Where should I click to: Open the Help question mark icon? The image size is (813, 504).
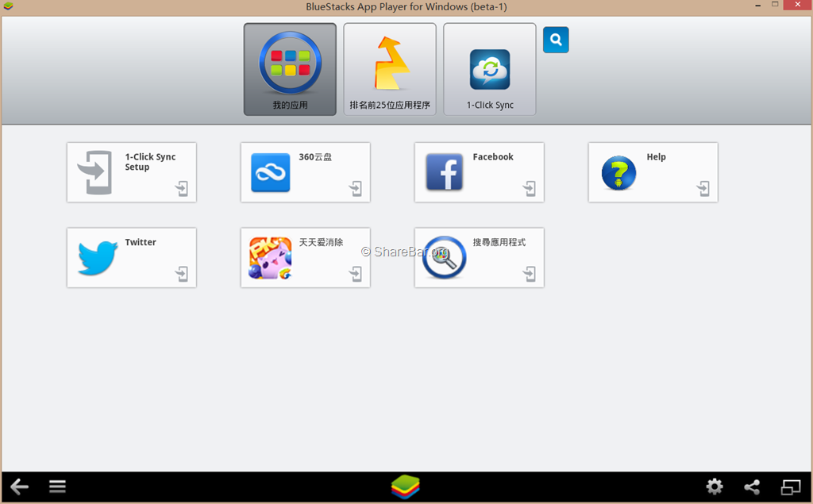(618, 172)
